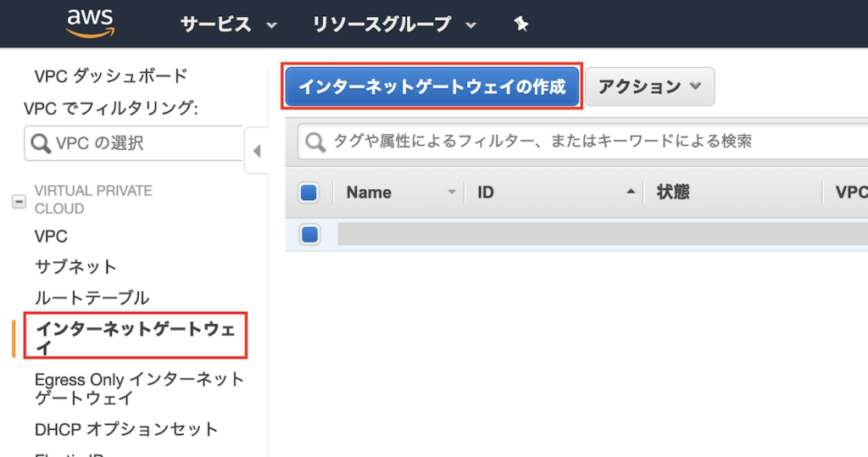Click the search icon in filter bar
Screen dimensions: 868x457
pos(315,142)
